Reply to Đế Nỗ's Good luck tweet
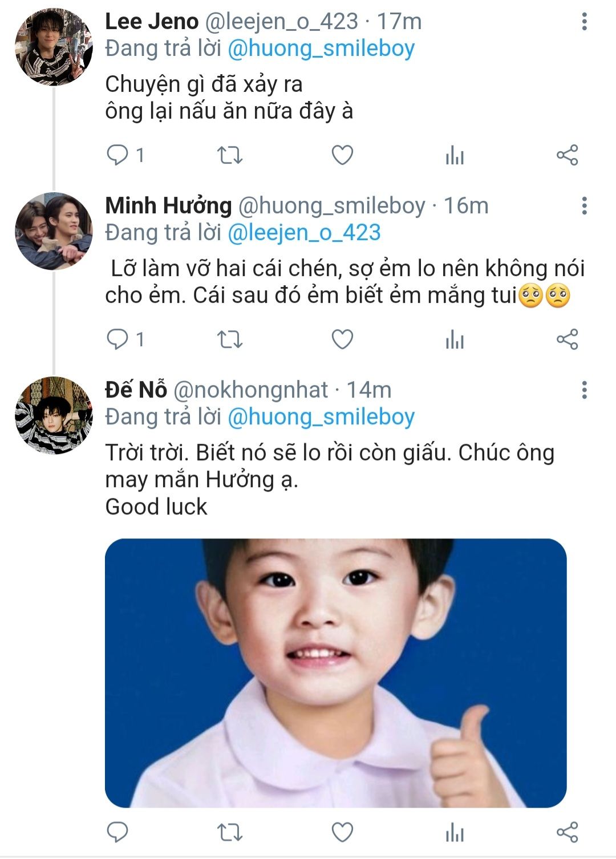This screenshot has height=859, width=616. click(x=118, y=832)
